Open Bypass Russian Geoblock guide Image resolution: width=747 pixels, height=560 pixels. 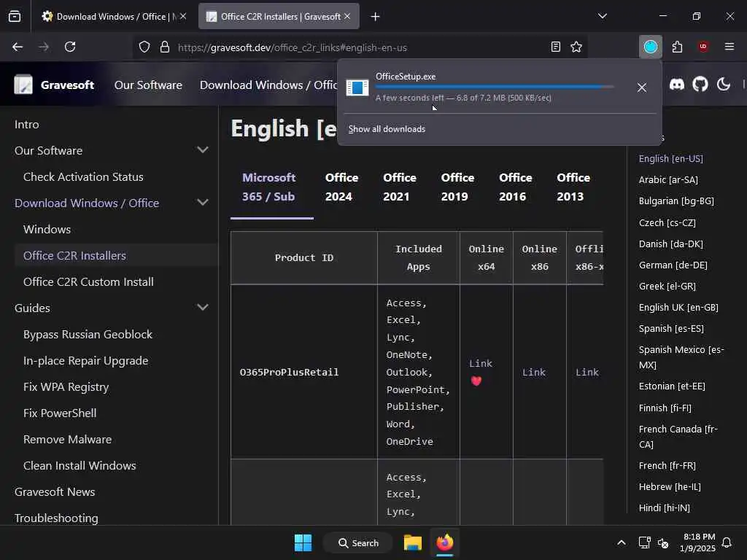point(88,334)
